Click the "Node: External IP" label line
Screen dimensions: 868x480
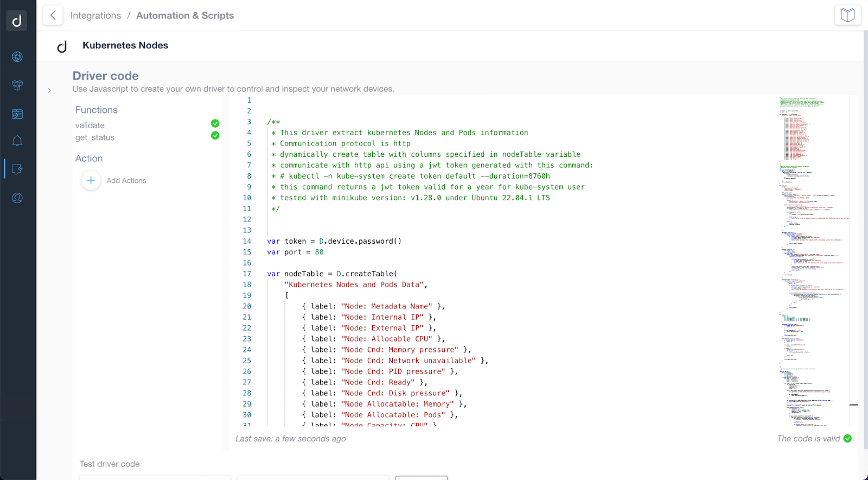tap(369, 328)
